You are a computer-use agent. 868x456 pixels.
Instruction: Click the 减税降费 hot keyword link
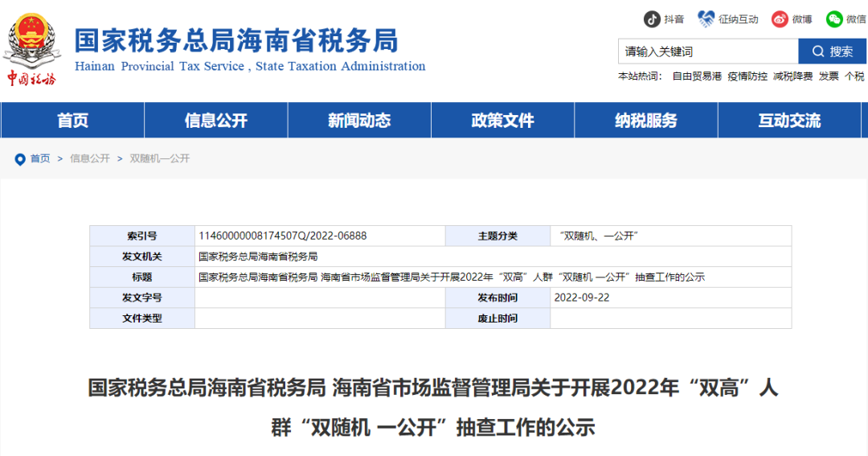click(x=793, y=76)
